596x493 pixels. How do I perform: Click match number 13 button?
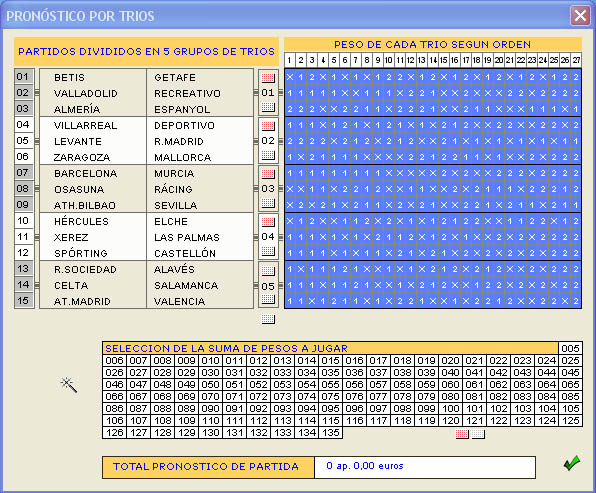23,268
